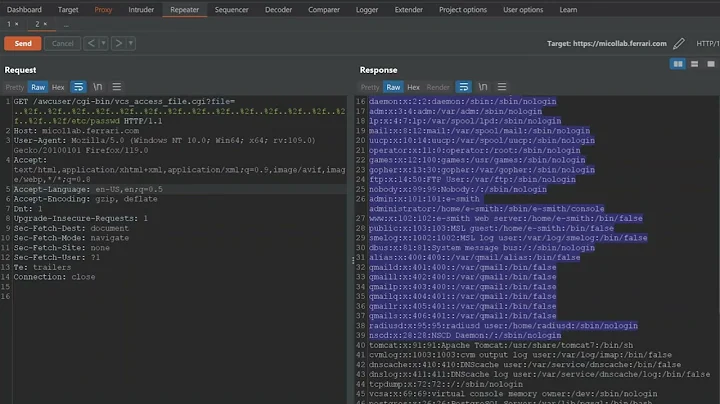The image size is (720, 404).
Task: Toggle non-printable chars \n in Response panel
Action: (483, 87)
